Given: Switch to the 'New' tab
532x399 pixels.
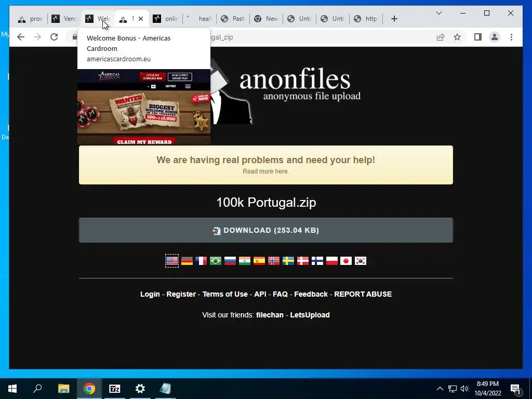Looking at the screenshot, I should click(266, 19).
